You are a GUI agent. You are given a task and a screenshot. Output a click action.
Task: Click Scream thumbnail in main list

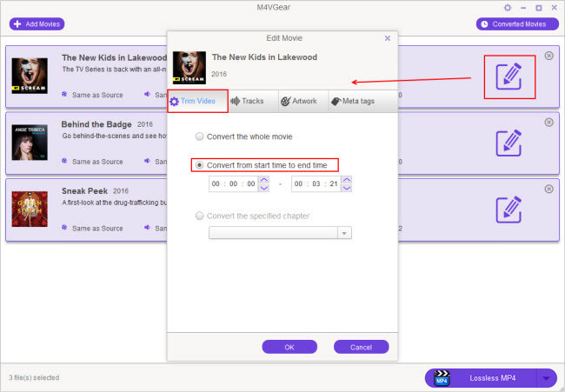30,76
